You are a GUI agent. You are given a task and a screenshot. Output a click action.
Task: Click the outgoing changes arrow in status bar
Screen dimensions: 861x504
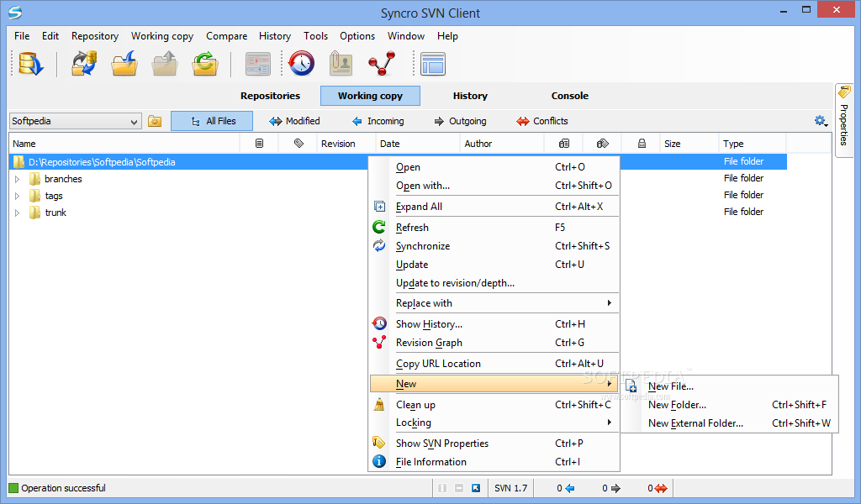tap(615, 488)
